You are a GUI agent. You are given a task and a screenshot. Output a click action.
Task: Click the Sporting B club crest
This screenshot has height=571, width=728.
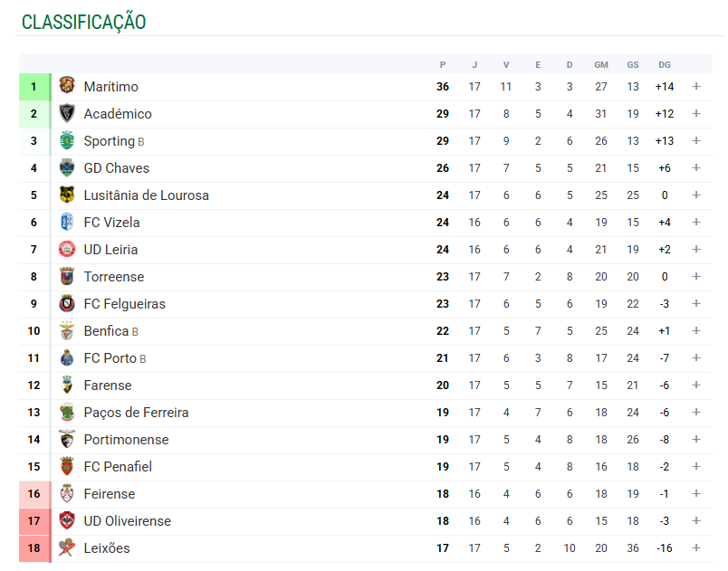(x=67, y=140)
